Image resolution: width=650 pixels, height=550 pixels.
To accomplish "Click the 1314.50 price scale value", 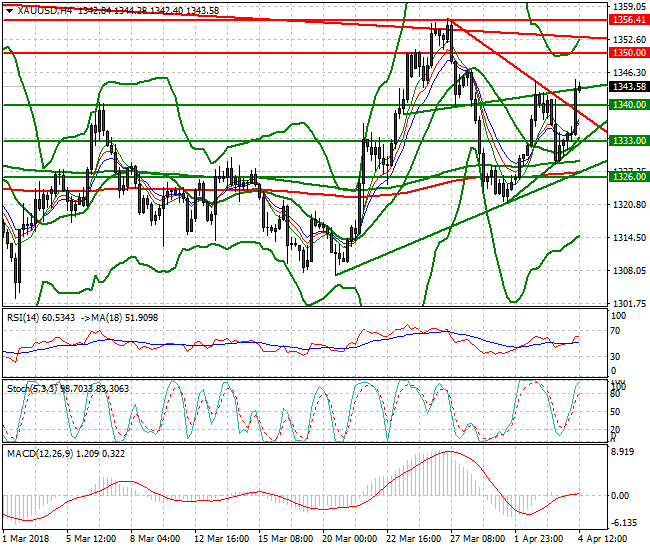I will pos(629,237).
